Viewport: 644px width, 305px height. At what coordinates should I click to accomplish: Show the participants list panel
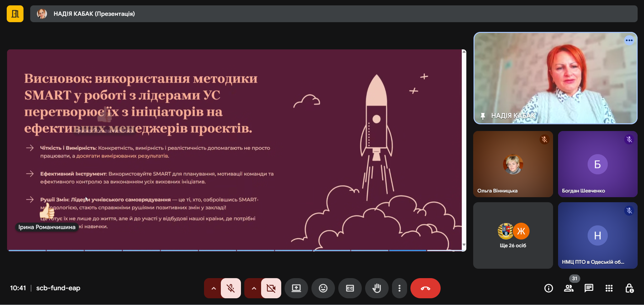(x=569, y=288)
